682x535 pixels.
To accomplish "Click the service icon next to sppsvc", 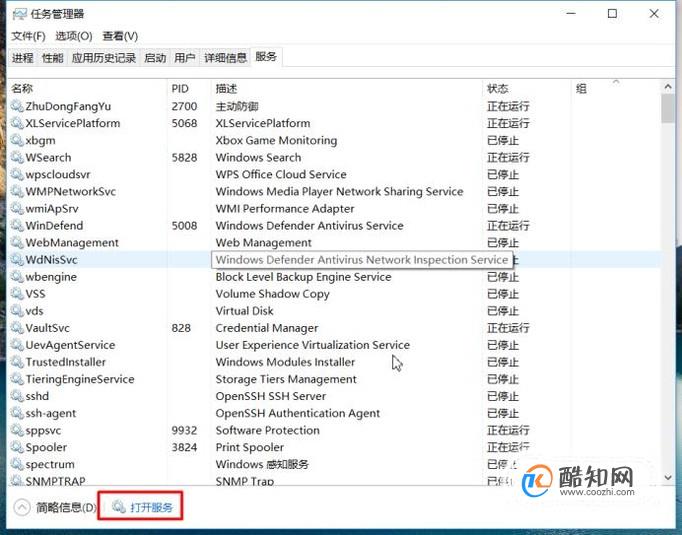I will pos(17,430).
